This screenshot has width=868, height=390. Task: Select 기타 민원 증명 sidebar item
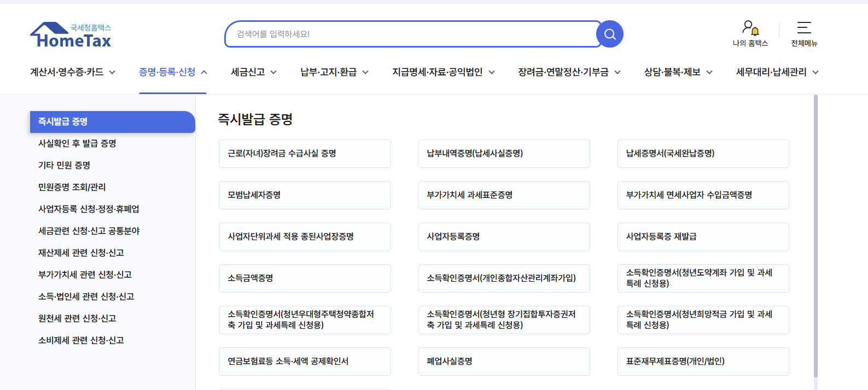(64, 165)
